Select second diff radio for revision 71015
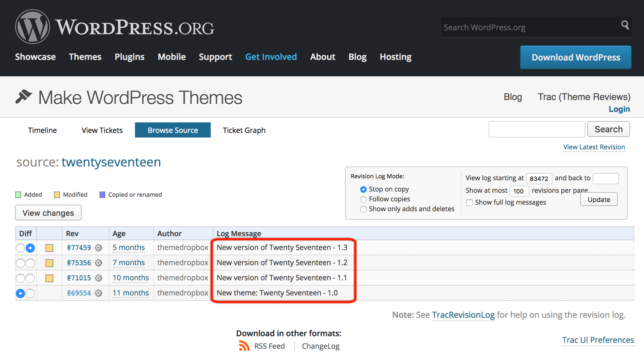 tap(30, 278)
